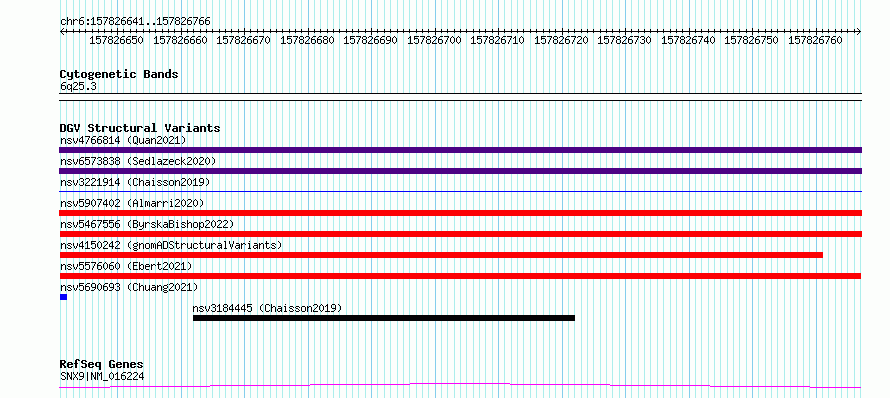
Task: Select the black nsv3184445 variant bar
Action: click(x=384, y=318)
